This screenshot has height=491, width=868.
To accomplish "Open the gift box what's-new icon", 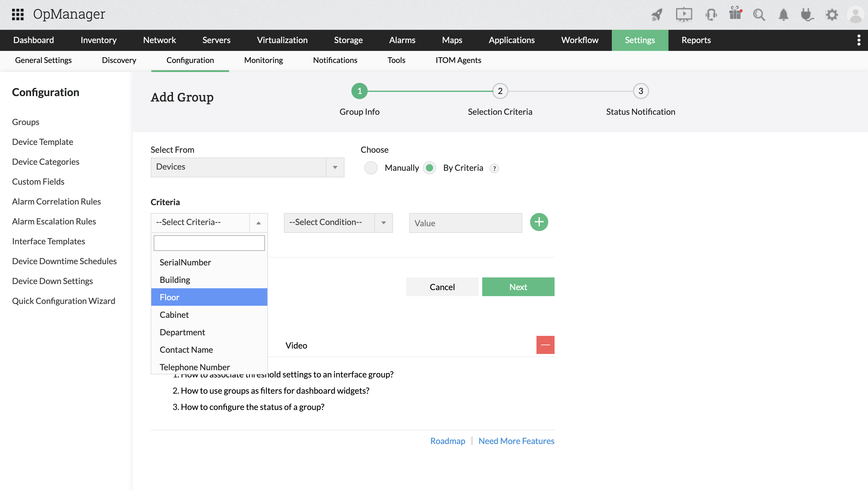I will click(x=735, y=14).
